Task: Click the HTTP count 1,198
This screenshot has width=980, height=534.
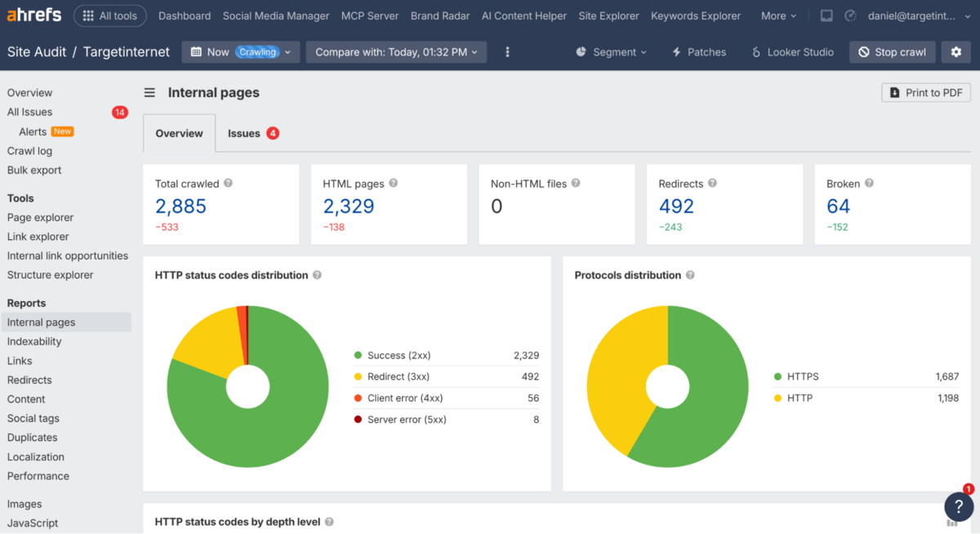Action: 947,398
